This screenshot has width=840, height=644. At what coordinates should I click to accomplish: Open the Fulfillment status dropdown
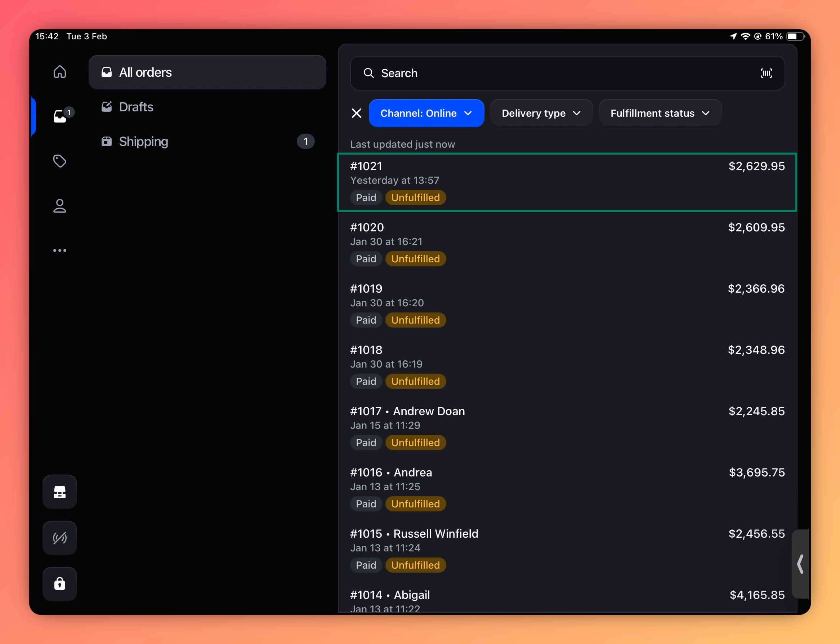tap(660, 113)
